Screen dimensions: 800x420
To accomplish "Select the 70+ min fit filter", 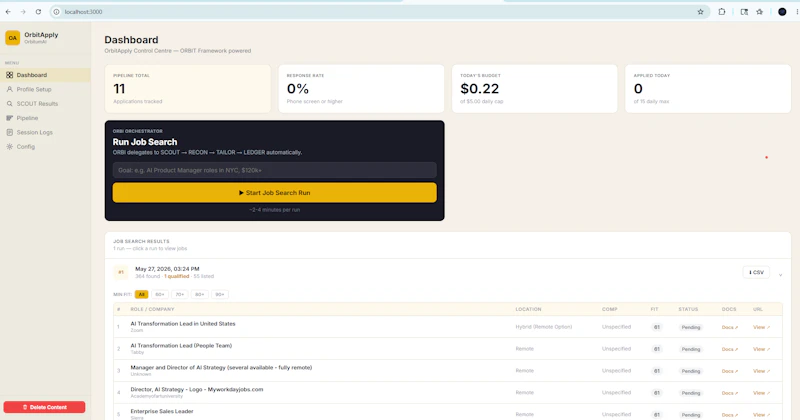I will [x=180, y=294].
